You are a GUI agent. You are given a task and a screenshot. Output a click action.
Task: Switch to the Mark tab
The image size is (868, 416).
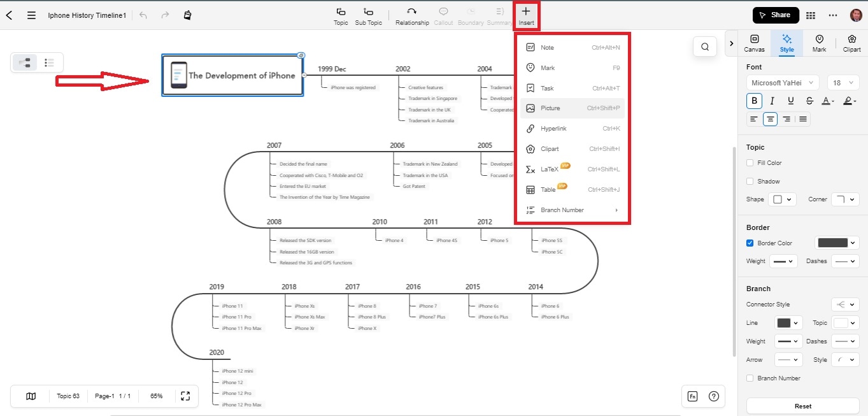819,43
